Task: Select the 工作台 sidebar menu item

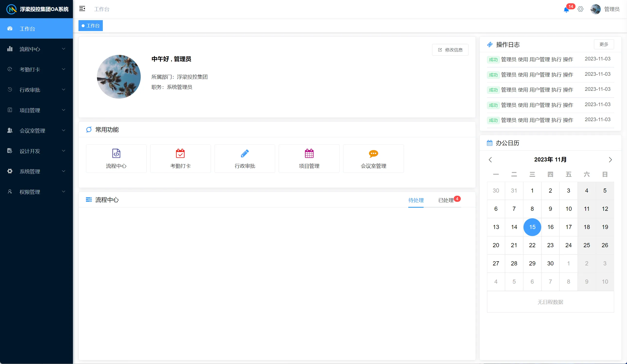Action: pyautogui.click(x=36, y=28)
